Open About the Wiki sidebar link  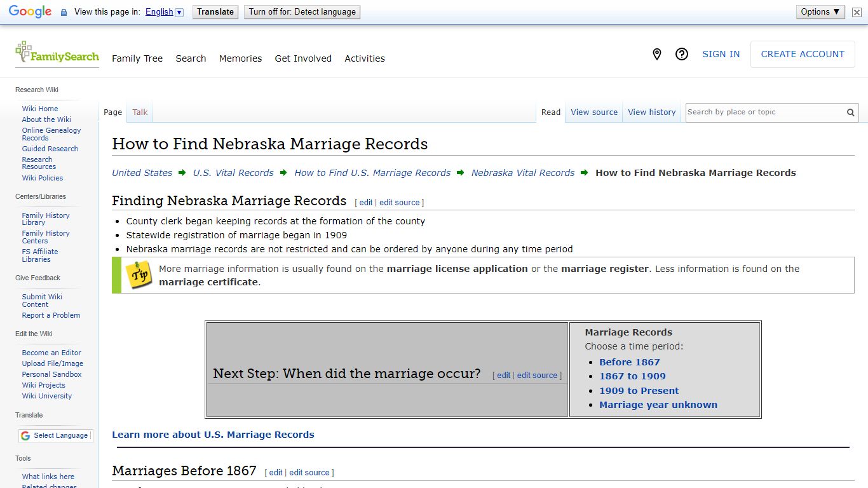pyautogui.click(x=46, y=119)
